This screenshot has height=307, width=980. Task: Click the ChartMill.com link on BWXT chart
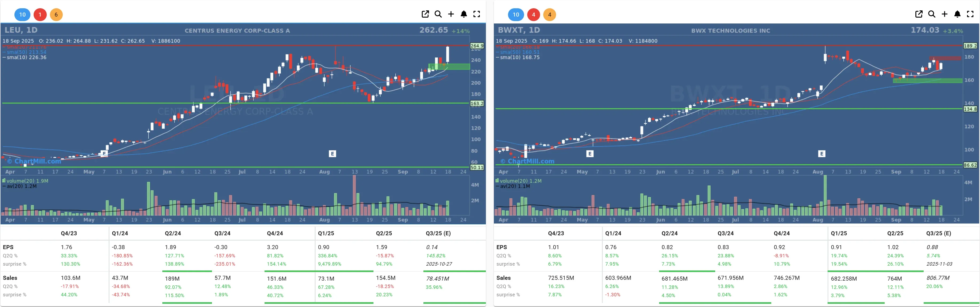coord(527,161)
